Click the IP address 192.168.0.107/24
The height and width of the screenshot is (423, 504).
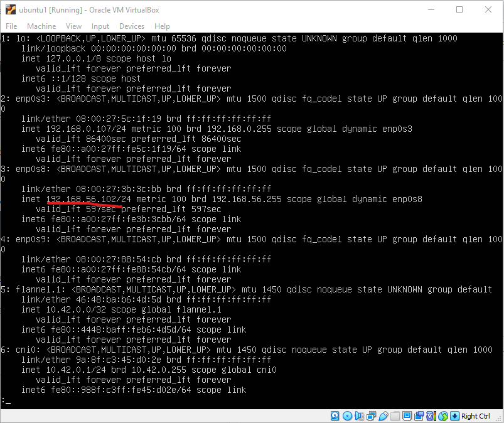tap(86, 129)
